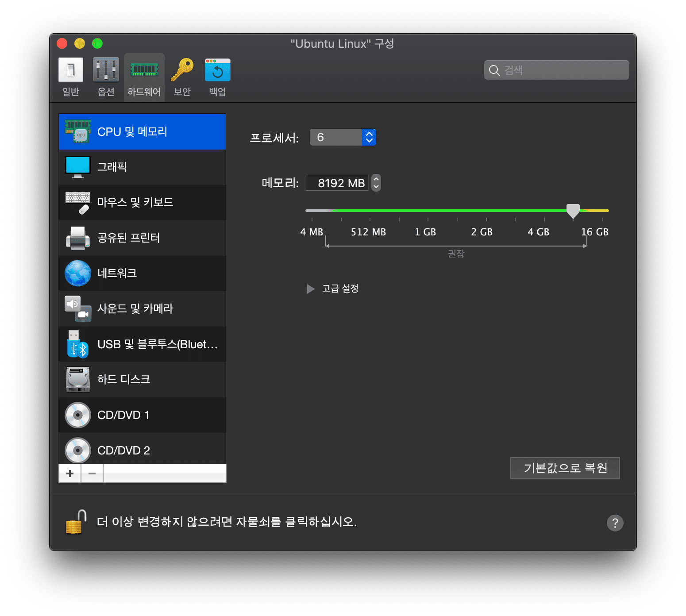The image size is (686, 616).
Task: Select USB 및 블루투스 list item
Action: tap(143, 344)
